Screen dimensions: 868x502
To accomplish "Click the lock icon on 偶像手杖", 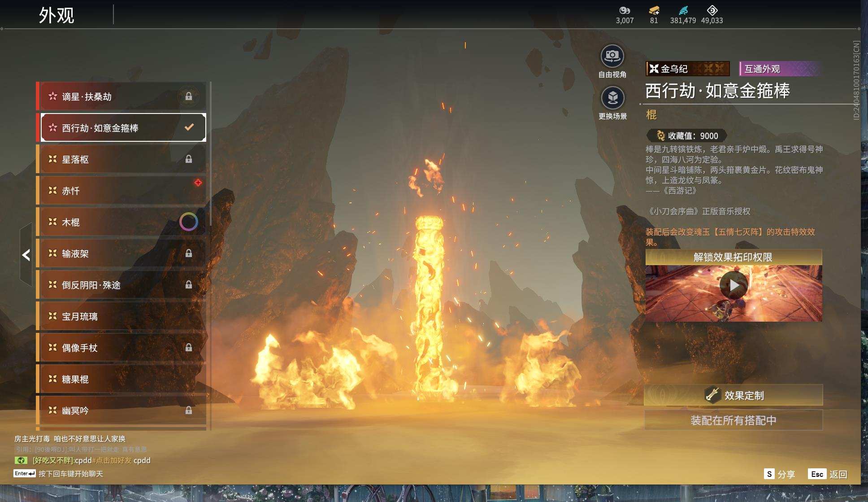I will (189, 348).
